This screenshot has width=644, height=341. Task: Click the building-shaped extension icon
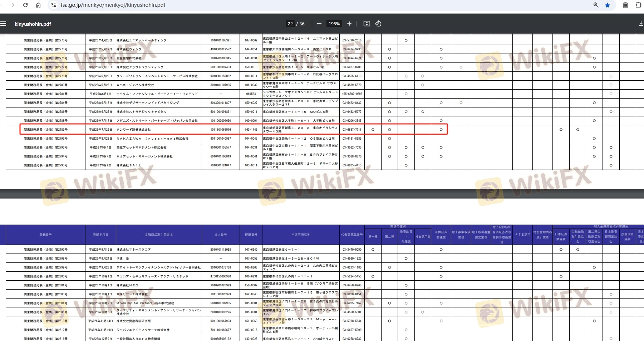(x=625, y=5)
